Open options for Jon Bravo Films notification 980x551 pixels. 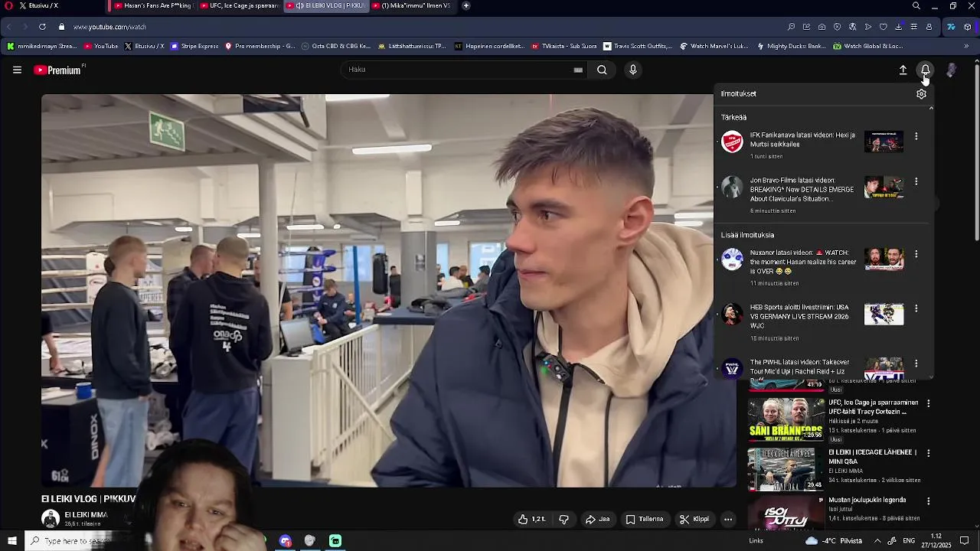[916, 182]
